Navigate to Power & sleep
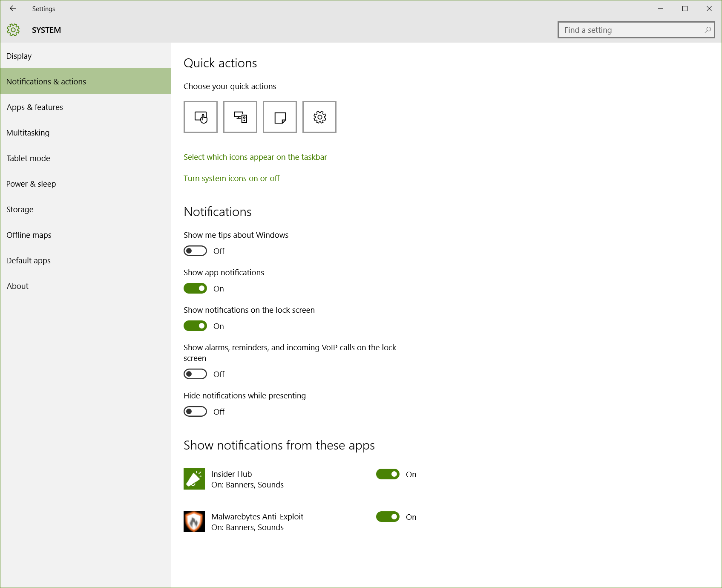The image size is (722, 588). 86,184
